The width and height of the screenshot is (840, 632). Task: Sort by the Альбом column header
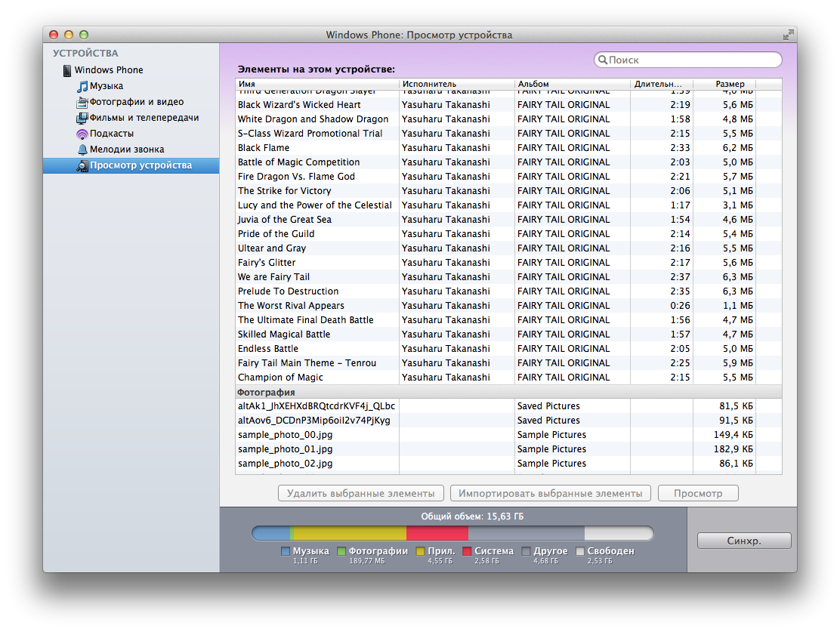(573, 84)
